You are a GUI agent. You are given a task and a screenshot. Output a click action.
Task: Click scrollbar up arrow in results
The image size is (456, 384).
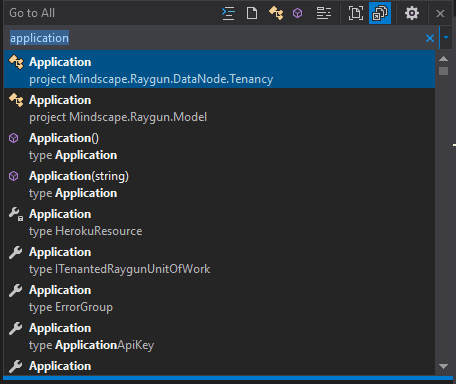[x=443, y=59]
